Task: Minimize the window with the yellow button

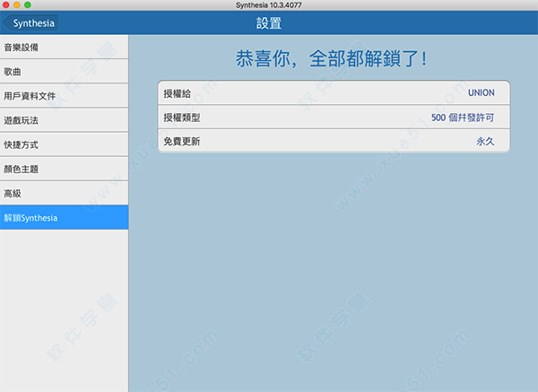Action: point(17,4)
